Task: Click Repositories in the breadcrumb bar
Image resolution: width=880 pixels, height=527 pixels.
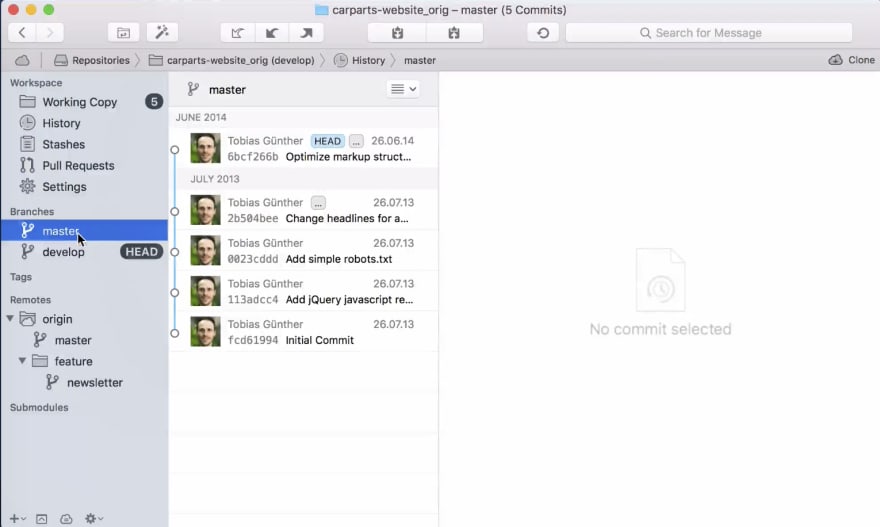Action: click(x=92, y=60)
